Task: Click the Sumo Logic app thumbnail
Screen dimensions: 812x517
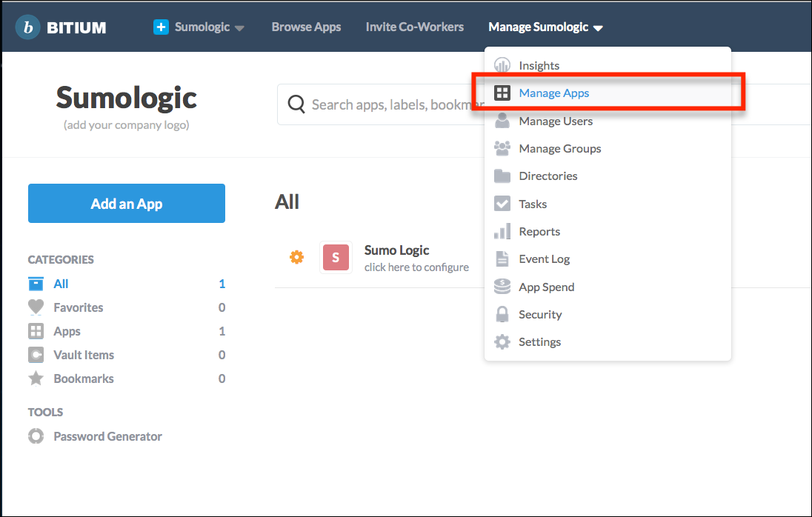Action: tap(336, 257)
